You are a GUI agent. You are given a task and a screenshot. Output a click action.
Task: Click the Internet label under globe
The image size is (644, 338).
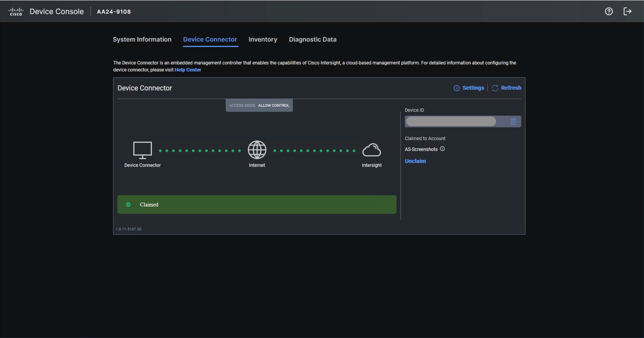(x=257, y=165)
